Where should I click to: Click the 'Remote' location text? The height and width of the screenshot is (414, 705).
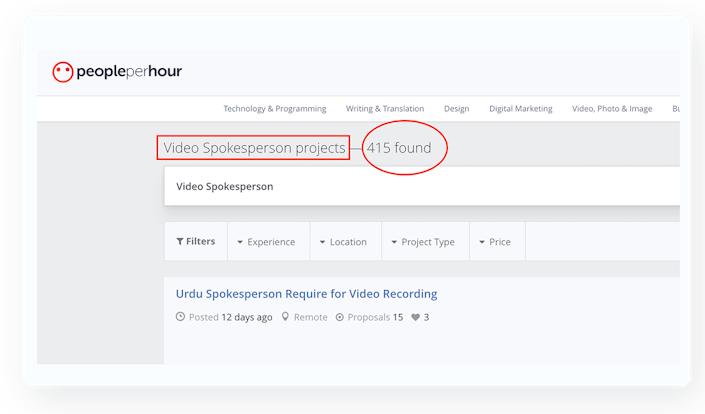coord(311,317)
